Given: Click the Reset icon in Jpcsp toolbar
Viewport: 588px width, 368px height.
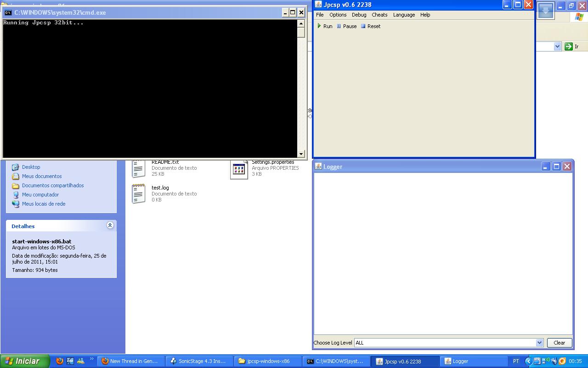Looking at the screenshot, I should coord(363,26).
